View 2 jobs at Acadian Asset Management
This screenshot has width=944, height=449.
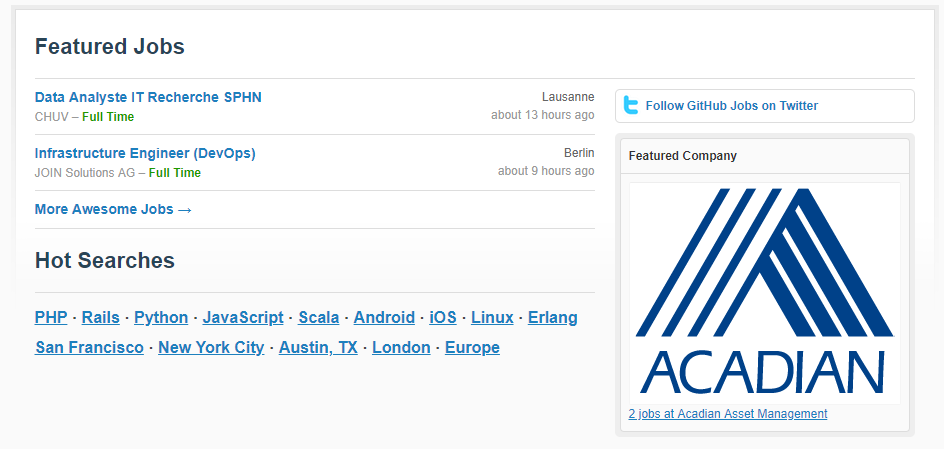[728, 414]
